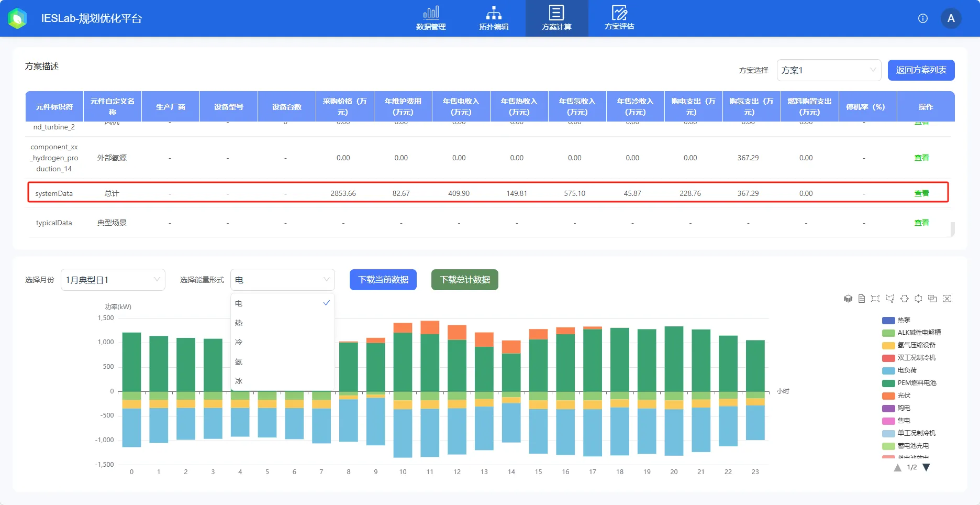Toggle the 氢气压缩设备 legend series
Viewport: 980px width, 505px height.
point(909,345)
